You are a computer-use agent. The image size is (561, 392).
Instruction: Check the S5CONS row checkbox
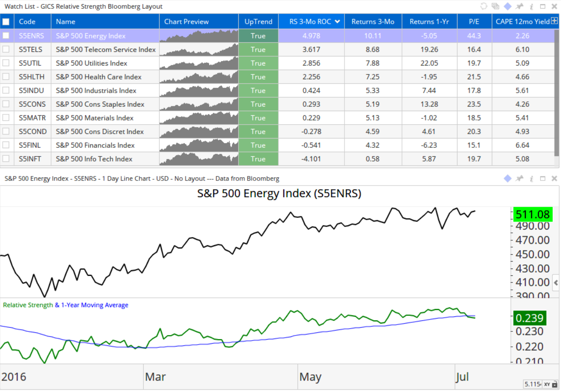(6, 104)
